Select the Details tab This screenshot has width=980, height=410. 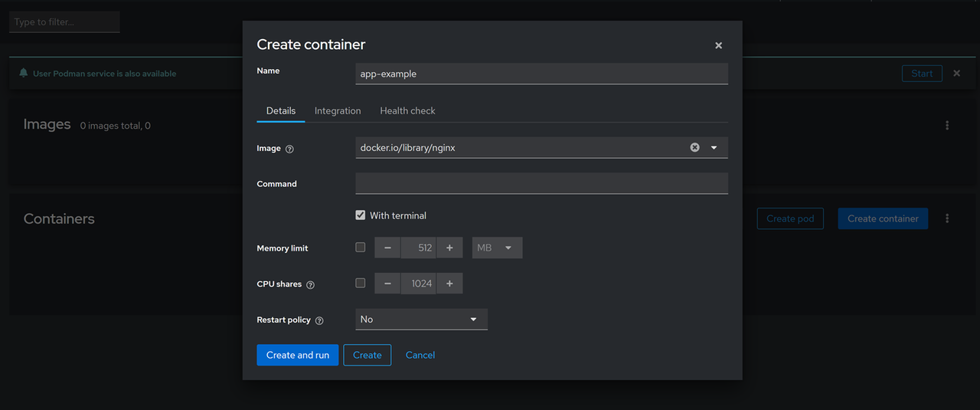coord(281,110)
